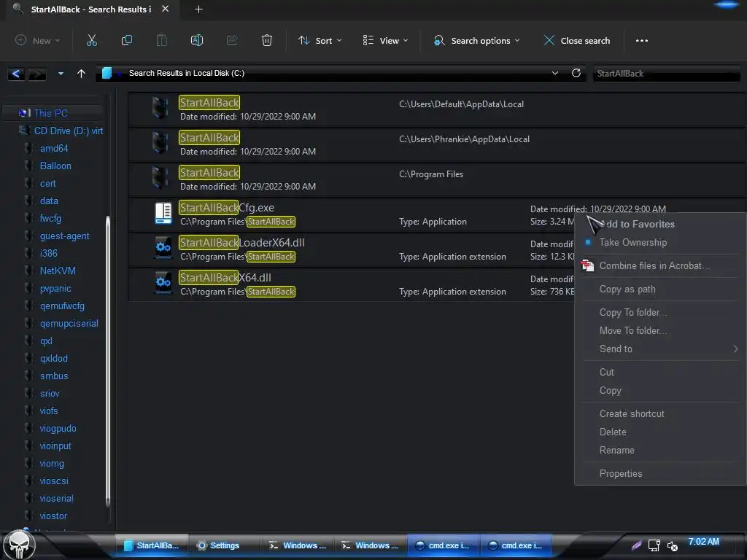Click the Copy icon in toolbar
Image resolution: width=747 pixels, height=560 pixels.
pos(127,41)
